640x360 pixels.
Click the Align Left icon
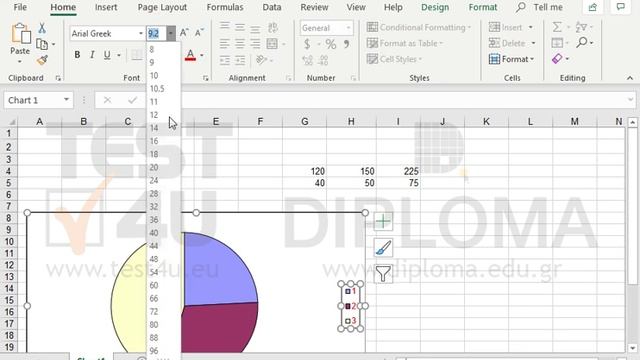coord(224,44)
